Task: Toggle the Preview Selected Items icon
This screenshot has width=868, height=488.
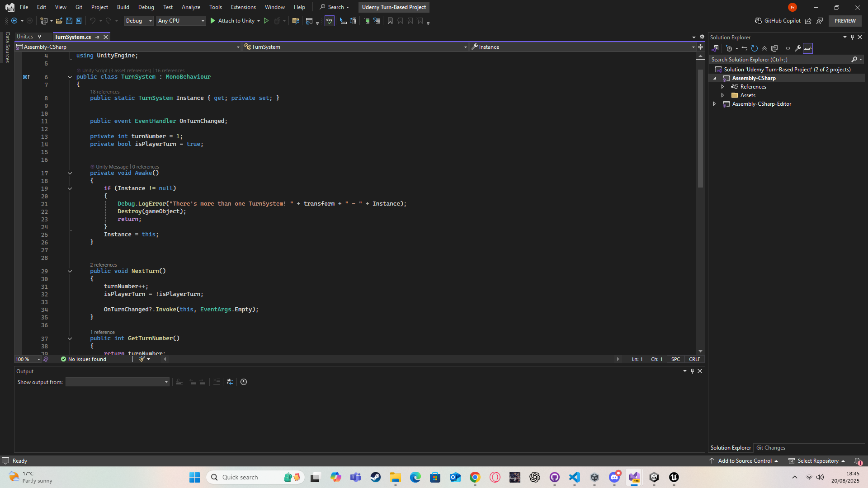Action: [x=808, y=48]
